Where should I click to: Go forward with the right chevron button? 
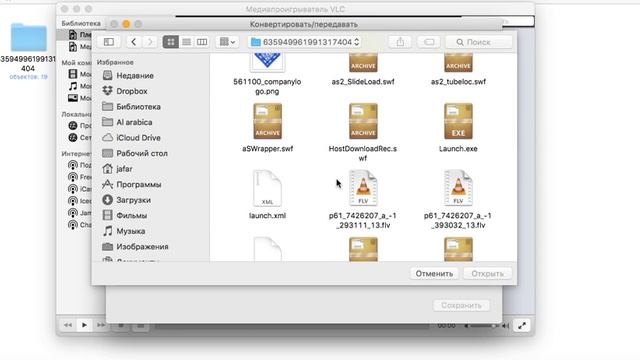[150, 42]
